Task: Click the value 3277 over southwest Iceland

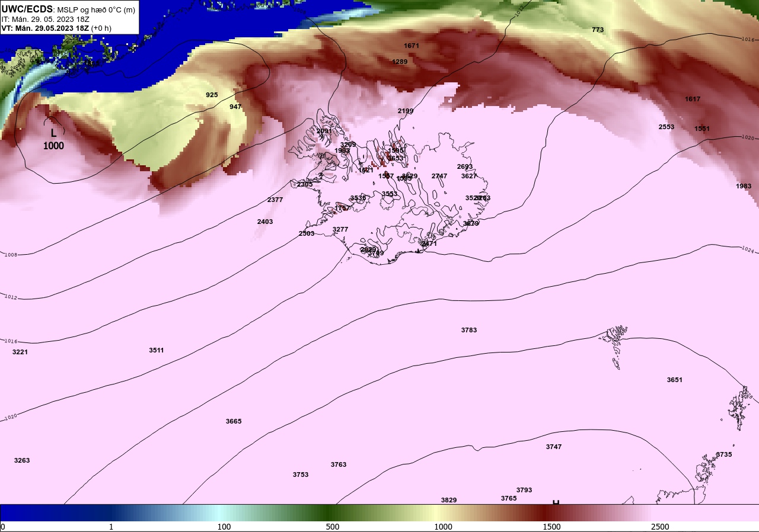Action: coord(340,229)
